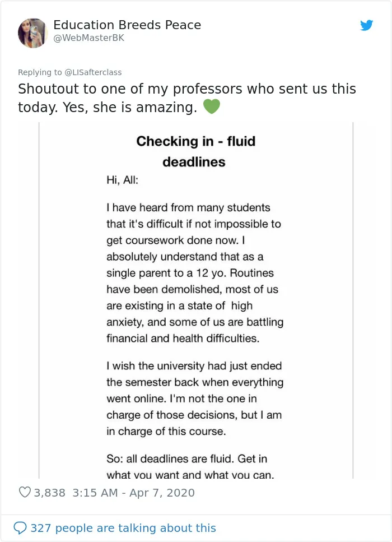Select the paragraph starting I have heard

195,273
